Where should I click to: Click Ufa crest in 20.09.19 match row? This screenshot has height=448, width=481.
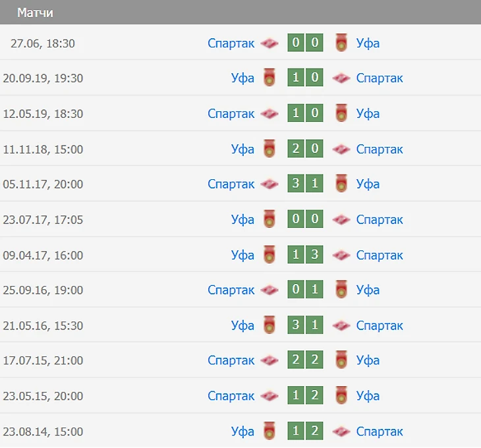269,78
